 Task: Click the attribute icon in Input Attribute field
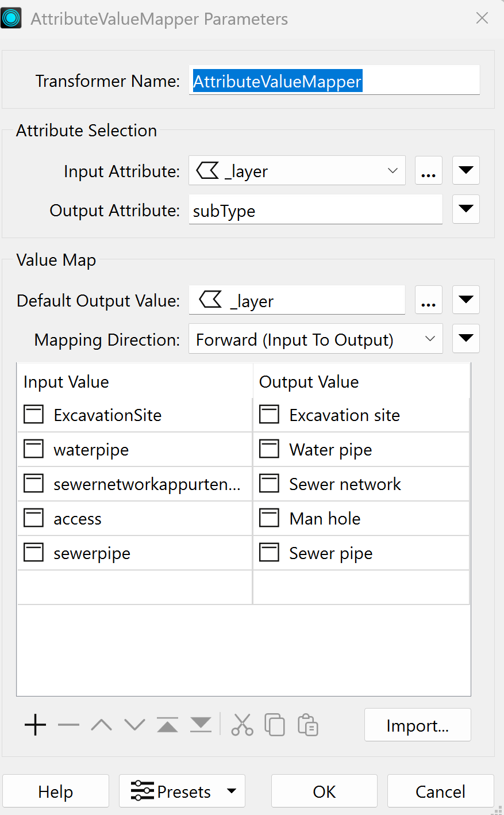click(x=207, y=170)
